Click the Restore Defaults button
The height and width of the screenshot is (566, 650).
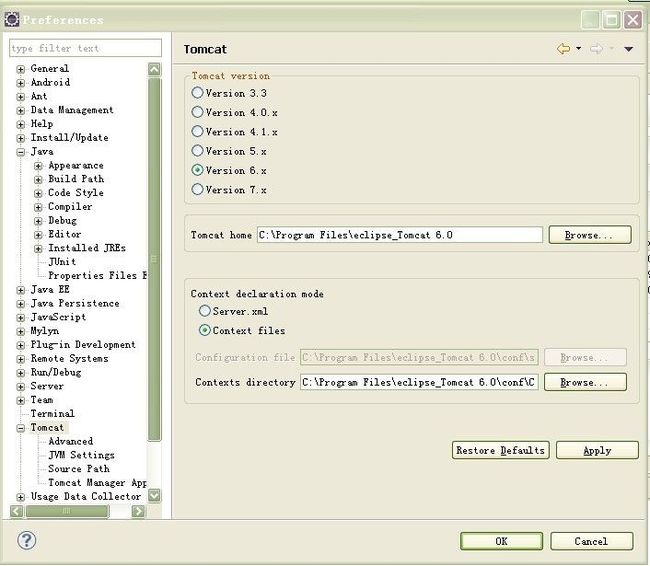[500, 450]
